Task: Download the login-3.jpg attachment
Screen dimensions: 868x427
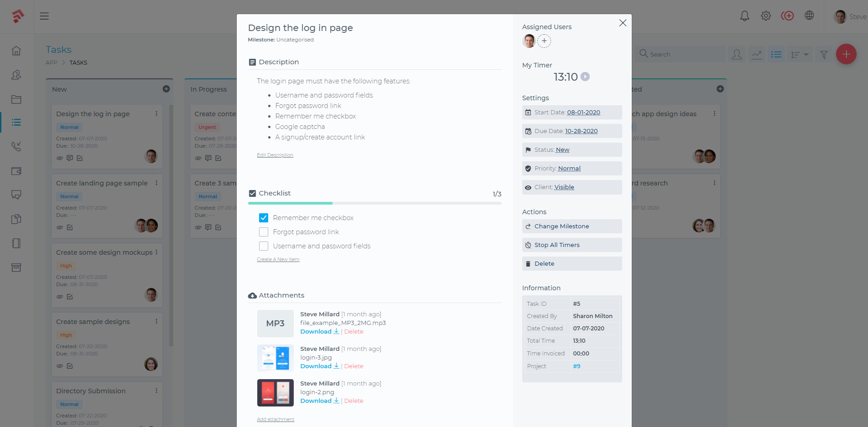Action: 316,366
